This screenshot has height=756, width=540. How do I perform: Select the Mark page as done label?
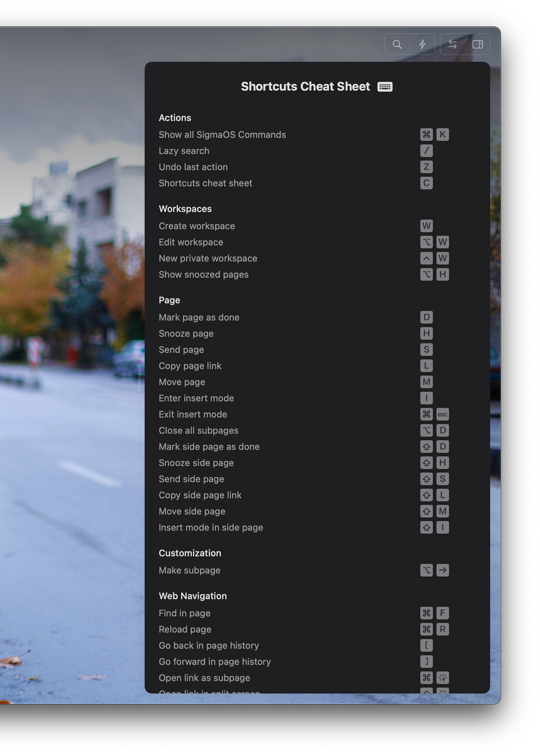(x=199, y=317)
